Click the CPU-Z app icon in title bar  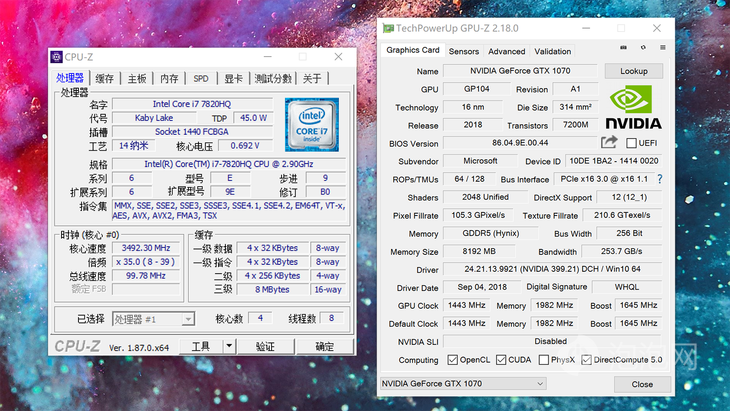click(57, 57)
